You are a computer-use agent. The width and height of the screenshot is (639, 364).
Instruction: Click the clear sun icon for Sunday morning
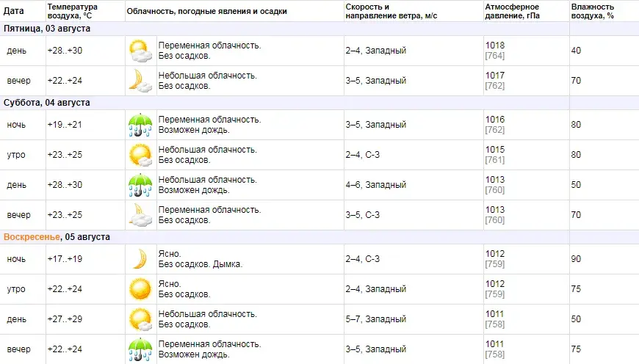point(140,289)
